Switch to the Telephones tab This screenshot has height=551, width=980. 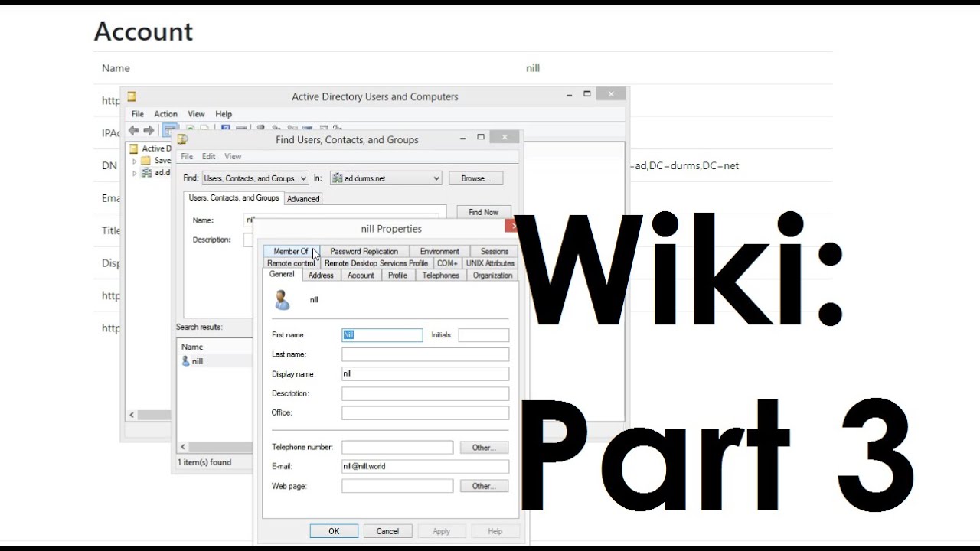(x=441, y=275)
